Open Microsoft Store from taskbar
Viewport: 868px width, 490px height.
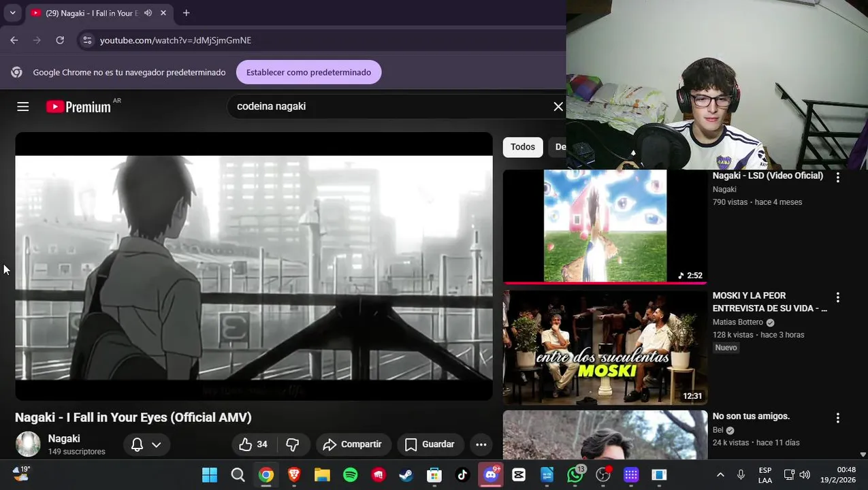pos(434,475)
